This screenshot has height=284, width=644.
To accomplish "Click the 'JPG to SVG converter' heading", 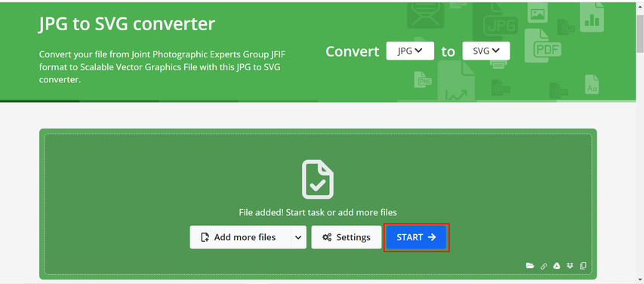I will coord(127,24).
